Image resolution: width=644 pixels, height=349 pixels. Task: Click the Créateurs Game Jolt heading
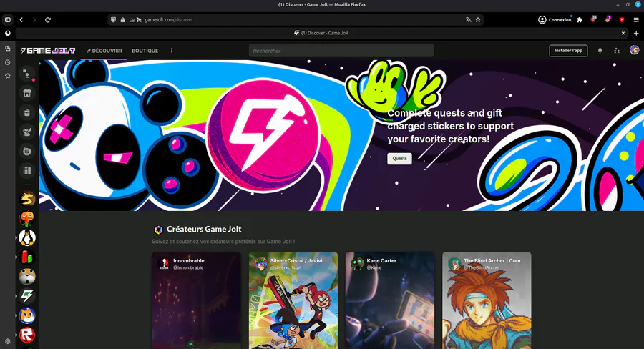click(x=204, y=229)
